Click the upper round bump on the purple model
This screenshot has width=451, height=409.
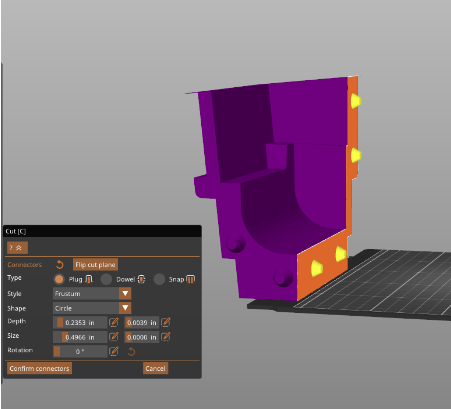pos(236,242)
